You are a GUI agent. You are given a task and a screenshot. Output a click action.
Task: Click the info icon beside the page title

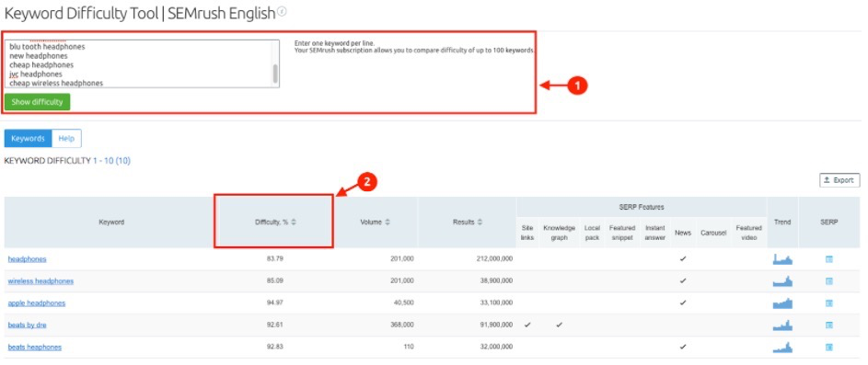pyautogui.click(x=282, y=12)
